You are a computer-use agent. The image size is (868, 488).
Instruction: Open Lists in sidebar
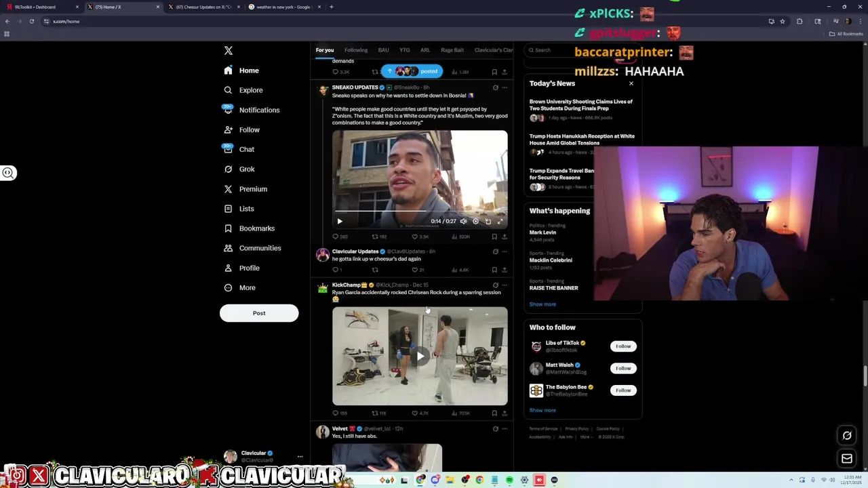(239, 209)
